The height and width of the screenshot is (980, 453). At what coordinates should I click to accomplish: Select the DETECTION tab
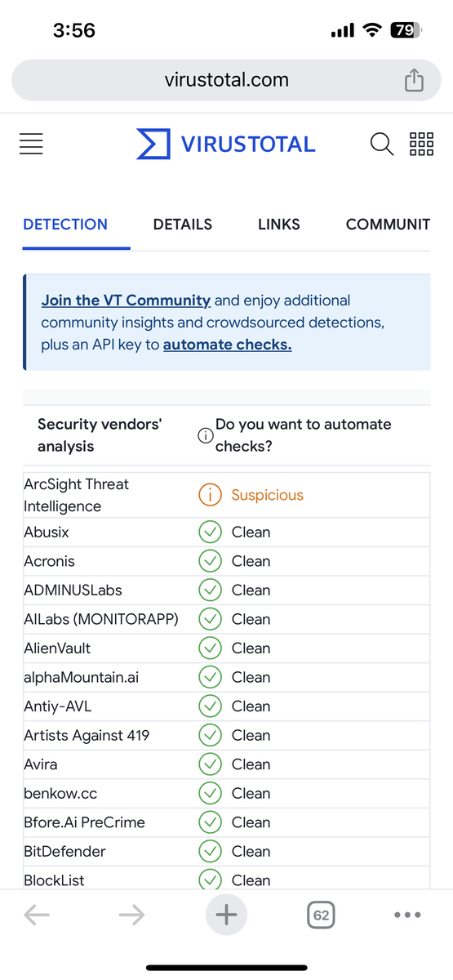(65, 225)
